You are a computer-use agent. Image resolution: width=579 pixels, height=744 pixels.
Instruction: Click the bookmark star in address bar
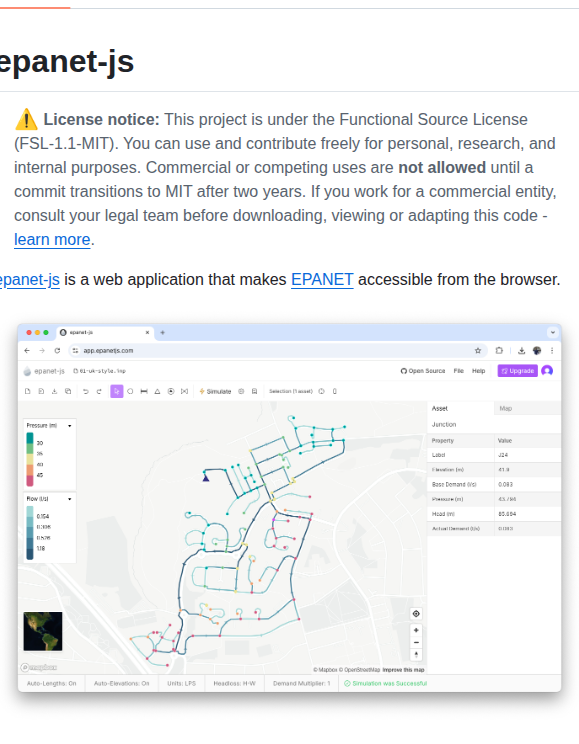coord(478,351)
